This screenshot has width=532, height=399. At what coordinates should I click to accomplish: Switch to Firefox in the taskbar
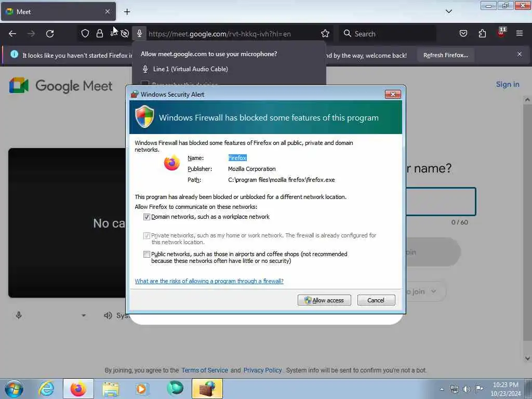pyautogui.click(x=78, y=389)
